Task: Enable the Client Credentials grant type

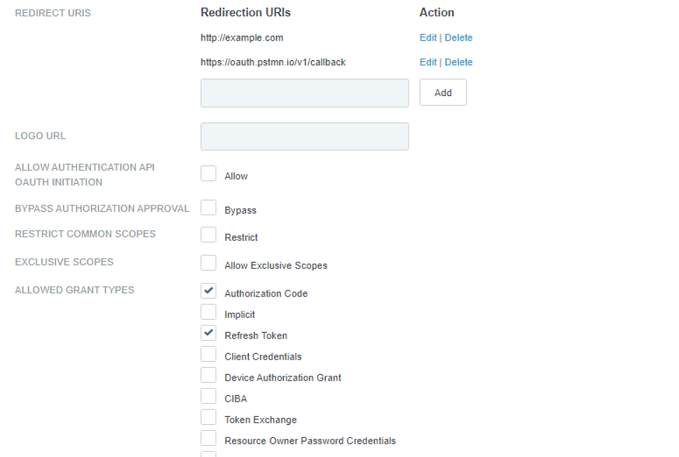Action: [x=208, y=354]
